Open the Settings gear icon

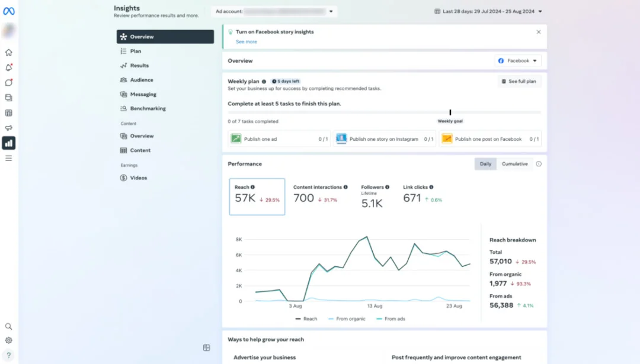[x=8, y=340]
